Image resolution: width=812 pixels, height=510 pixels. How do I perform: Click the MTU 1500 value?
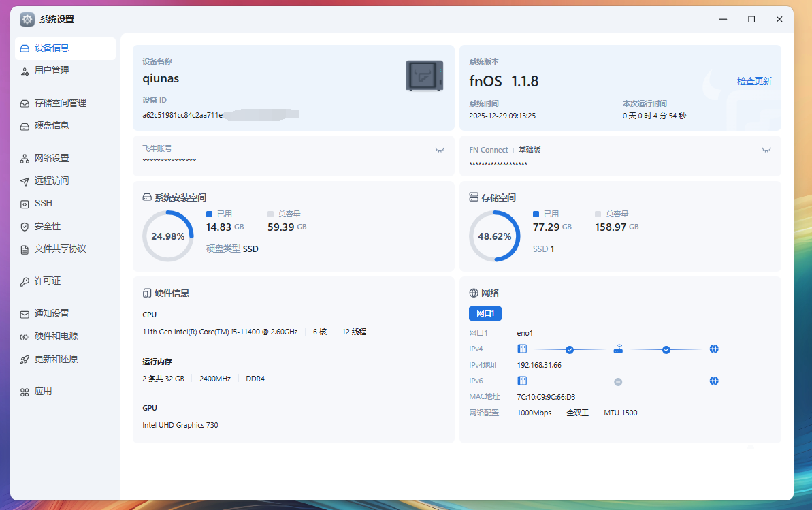click(x=620, y=413)
